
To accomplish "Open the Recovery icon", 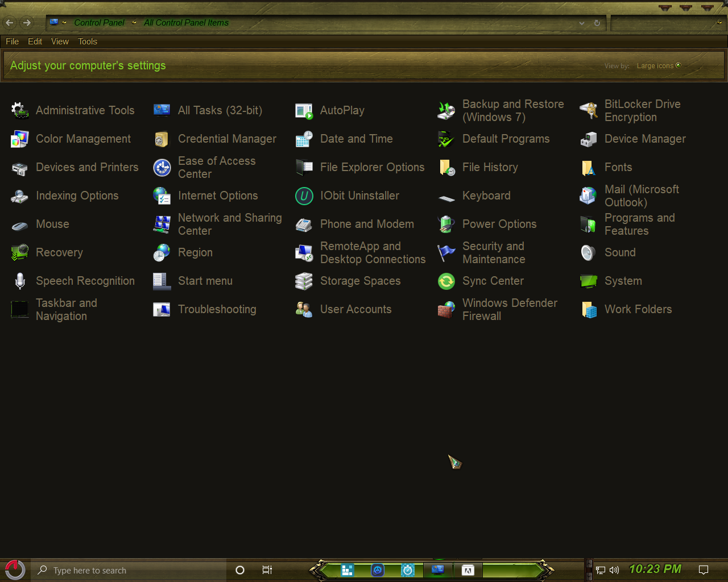I will [20, 252].
